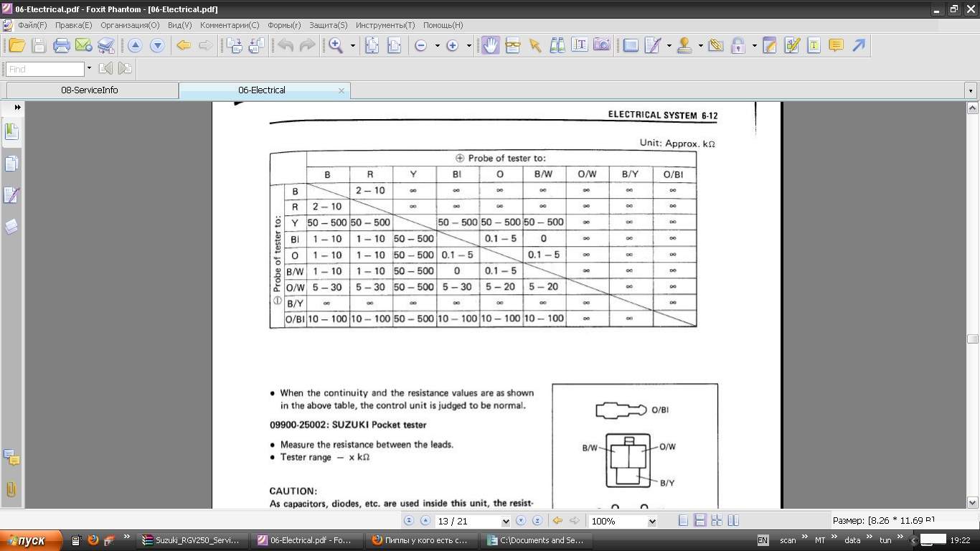Click the yellow Previous View arrow in toolbar
The width and height of the screenshot is (980, 551).
click(x=183, y=46)
